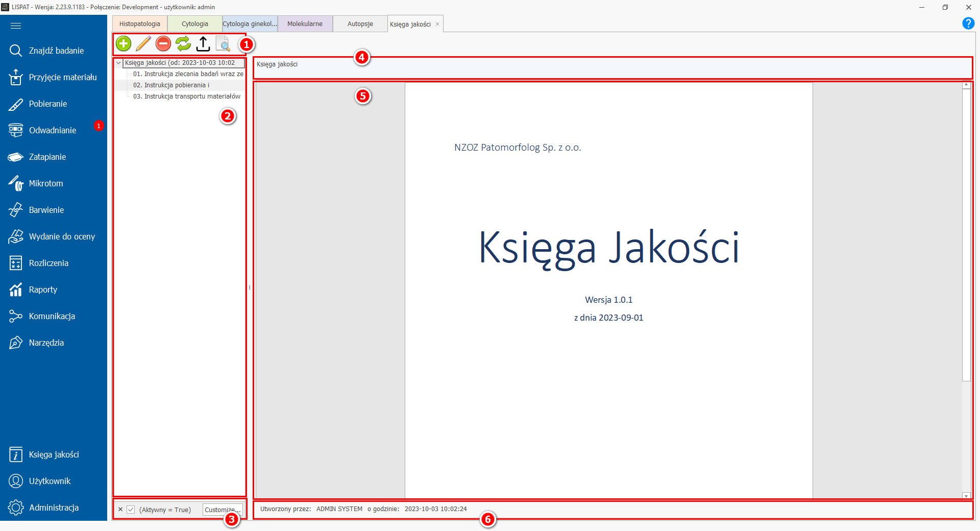The width and height of the screenshot is (980, 531).
Task: Open the blue help question mark
Action: pyautogui.click(x=968, y=23)
